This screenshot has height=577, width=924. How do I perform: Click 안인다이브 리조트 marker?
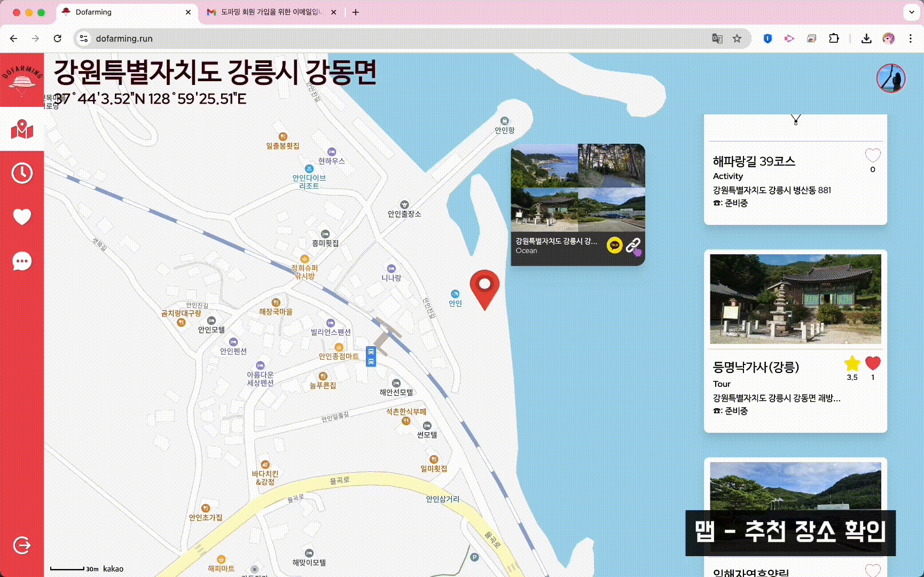(x=309, y=169)
